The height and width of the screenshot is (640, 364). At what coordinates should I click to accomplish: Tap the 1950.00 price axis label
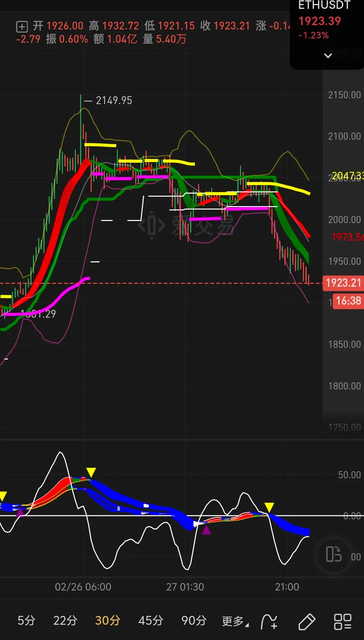coord(344,261)
